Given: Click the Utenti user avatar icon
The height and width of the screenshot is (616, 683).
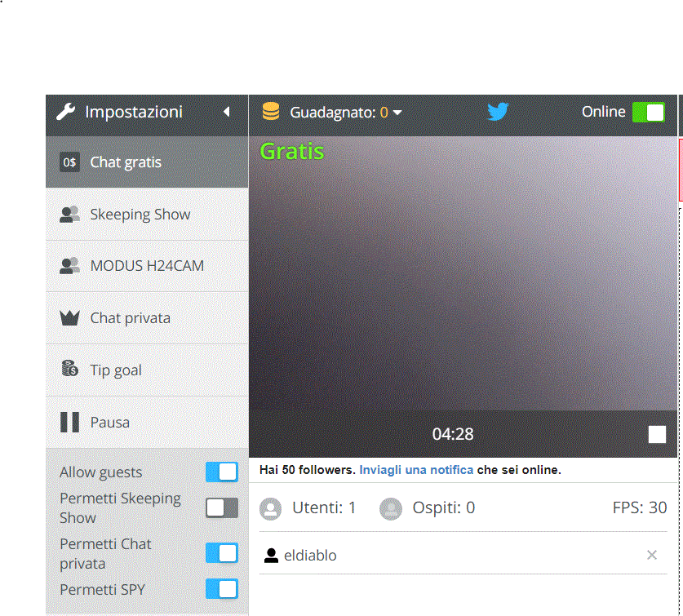Looking at the screenshot, I should pos(270,508).
